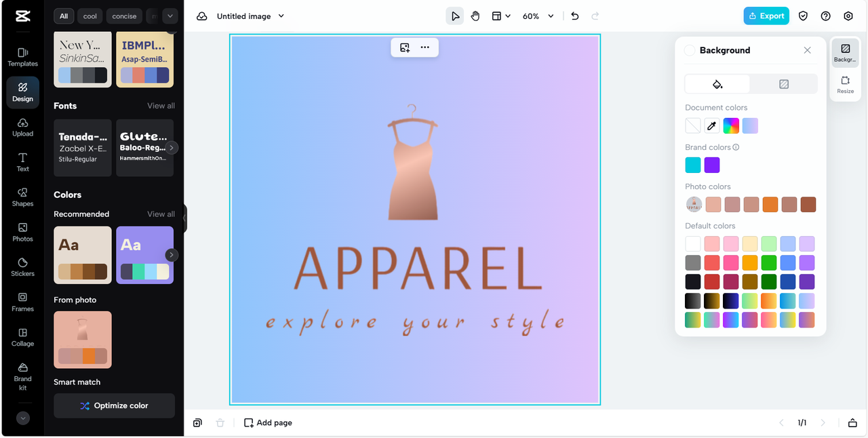Show next font combinations arrow

[x=172, y=147]
